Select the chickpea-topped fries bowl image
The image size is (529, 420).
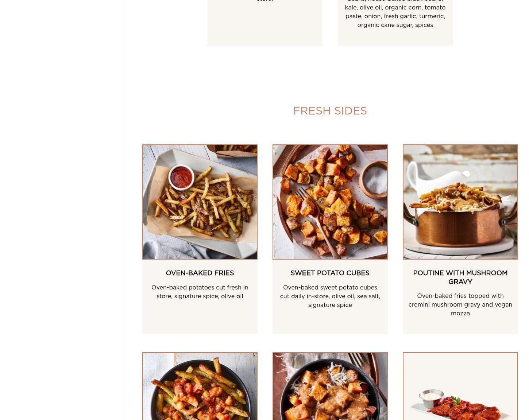tap(200, 386)
